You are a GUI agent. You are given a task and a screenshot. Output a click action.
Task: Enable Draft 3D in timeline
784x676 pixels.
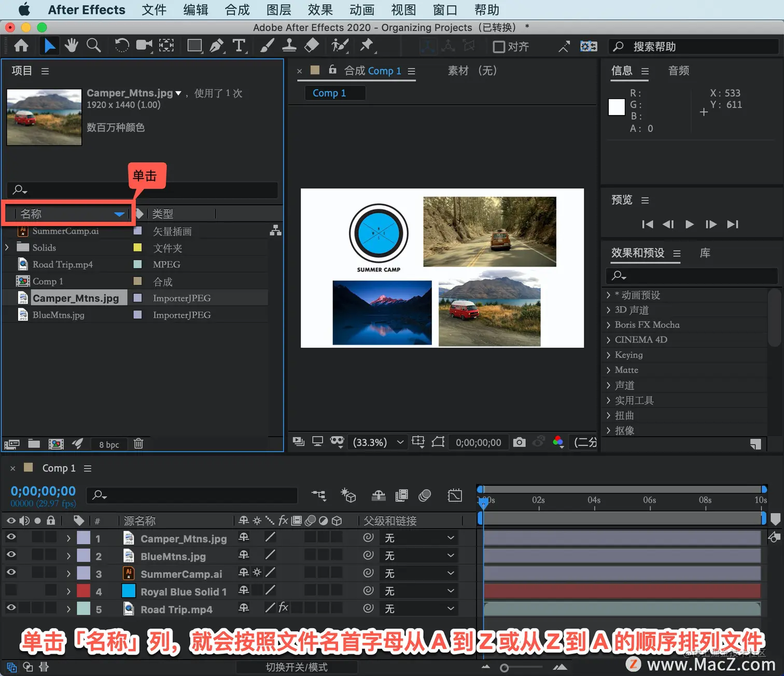click(x=348, y=496)
